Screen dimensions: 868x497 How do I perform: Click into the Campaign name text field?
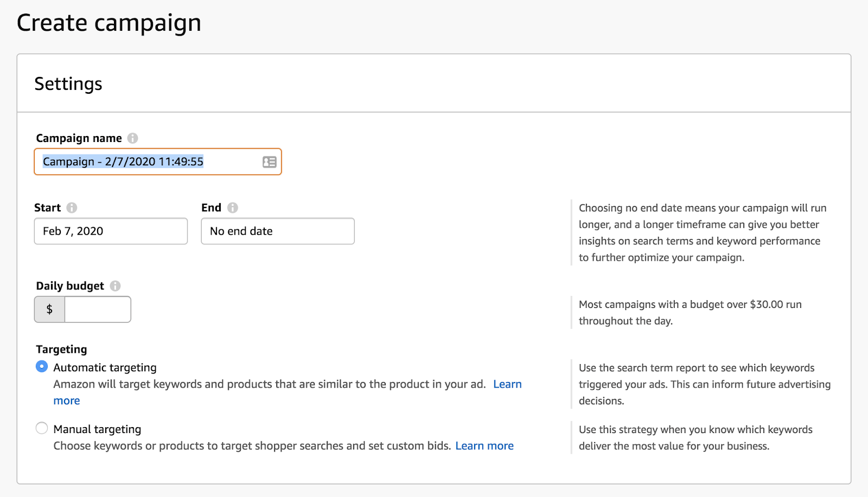[x=146, y=162]
